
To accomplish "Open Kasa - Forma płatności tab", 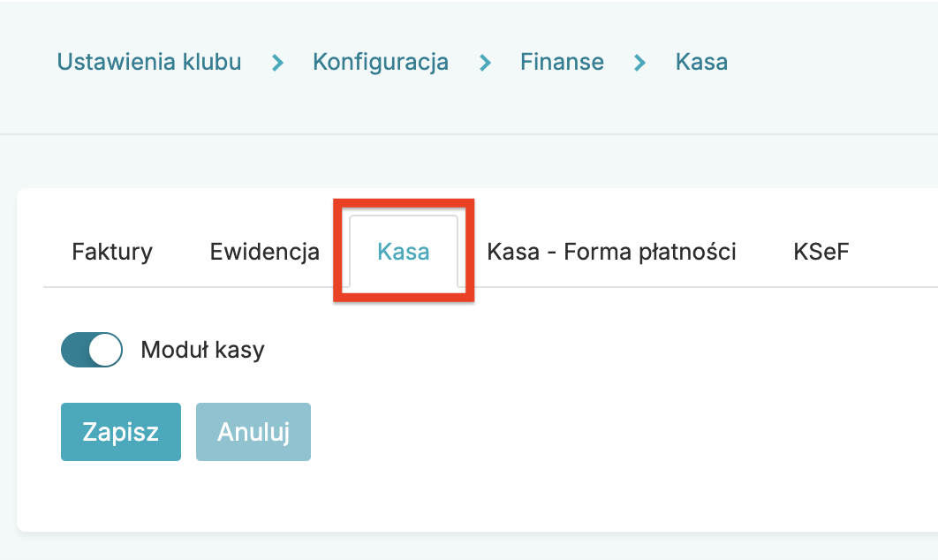I will click(x=611, y=252).
